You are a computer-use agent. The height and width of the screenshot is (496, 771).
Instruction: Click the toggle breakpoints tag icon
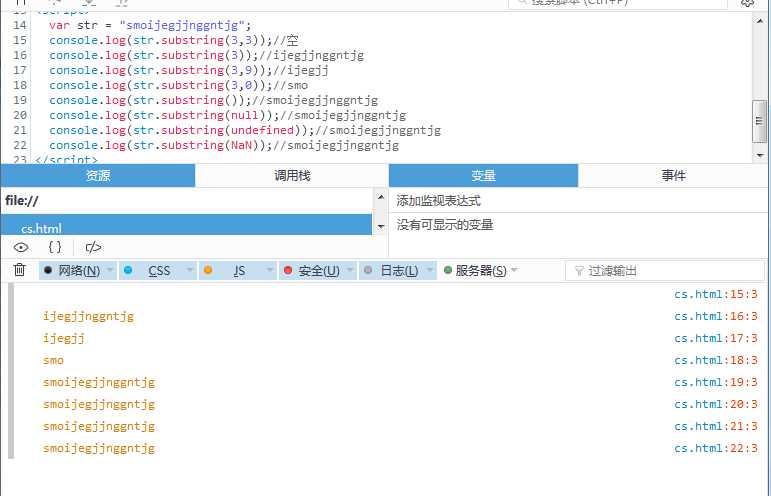[x=93, y=247]
